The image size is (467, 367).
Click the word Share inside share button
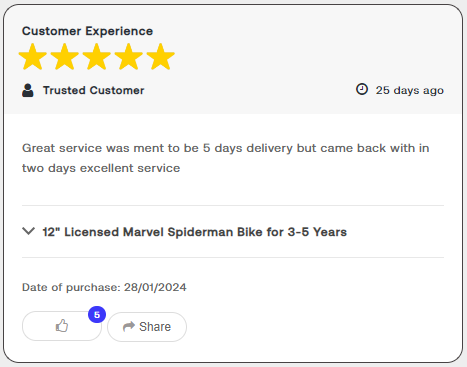155,327
